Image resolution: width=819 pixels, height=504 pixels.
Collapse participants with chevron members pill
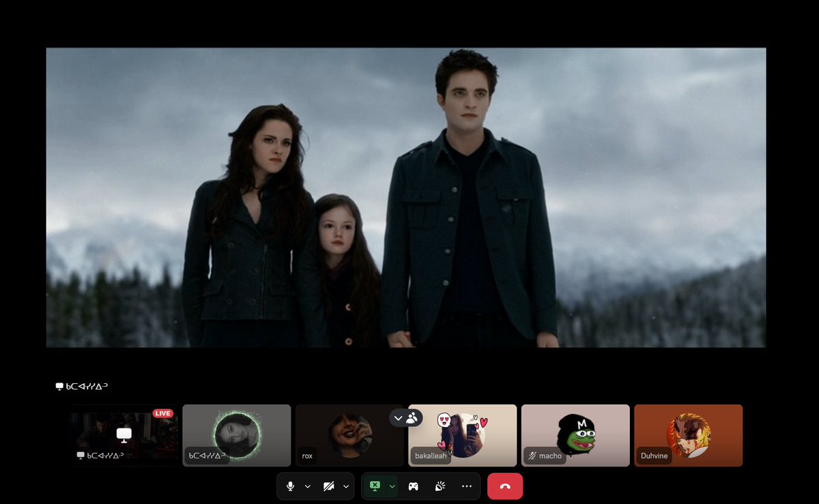405,418
